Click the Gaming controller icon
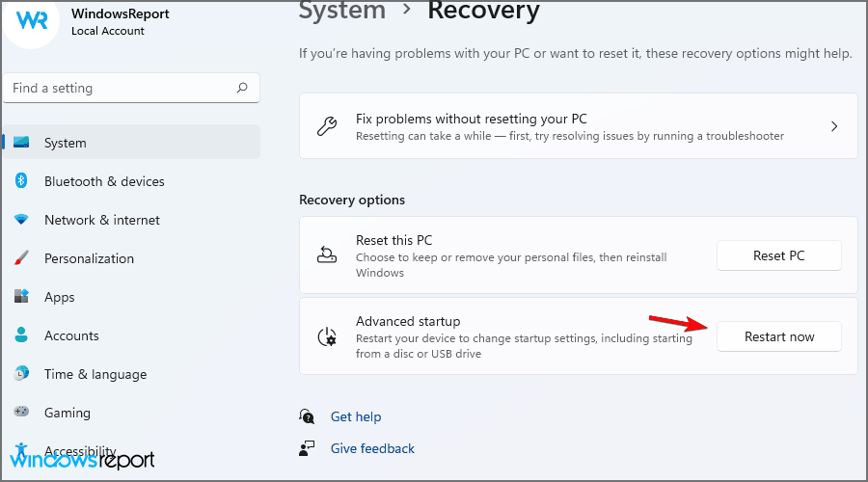868x482 pixels. (x=21, y=412)
